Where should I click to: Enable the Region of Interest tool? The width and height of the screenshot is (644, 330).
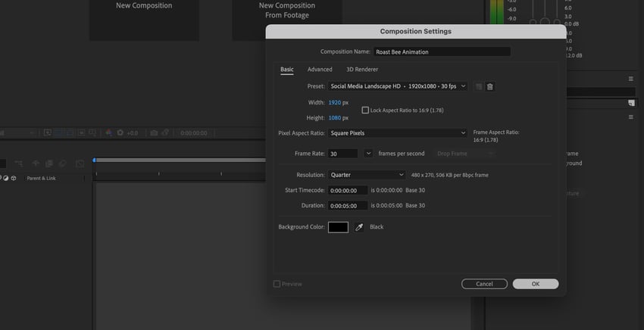pyautogui.click(x=81, y=132)
